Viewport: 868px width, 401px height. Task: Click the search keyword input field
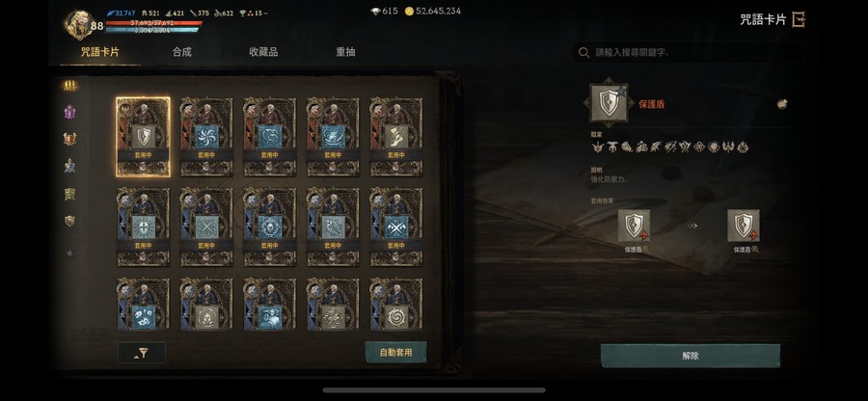690,53
